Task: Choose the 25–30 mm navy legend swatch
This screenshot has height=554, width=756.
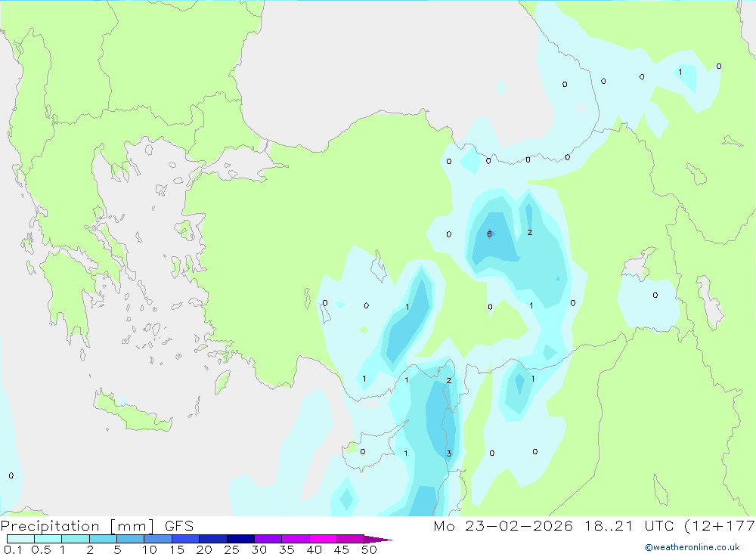Action: pos(240,539)
